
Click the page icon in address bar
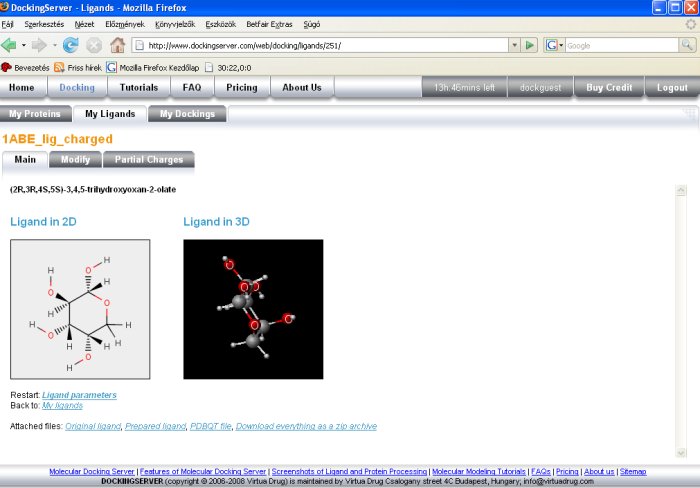[139, 45]
